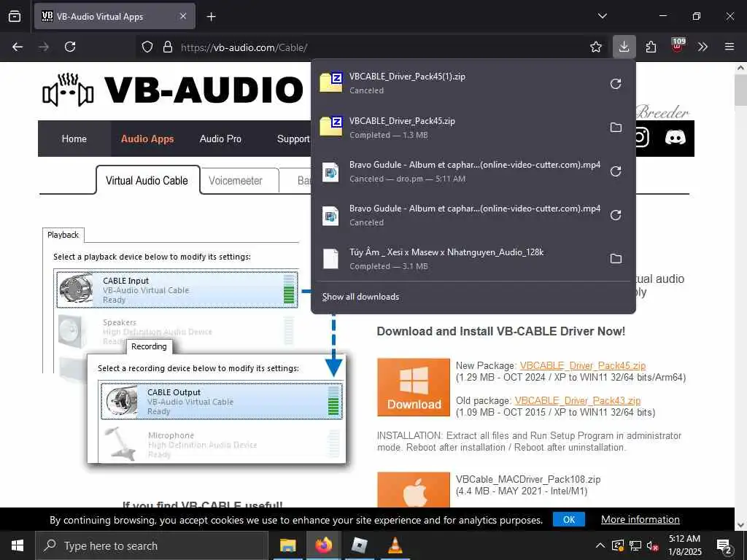The width and height of the screenshot is (747, 560).
Task: Click the orange Apple download button
Action: tap(414, 489)
